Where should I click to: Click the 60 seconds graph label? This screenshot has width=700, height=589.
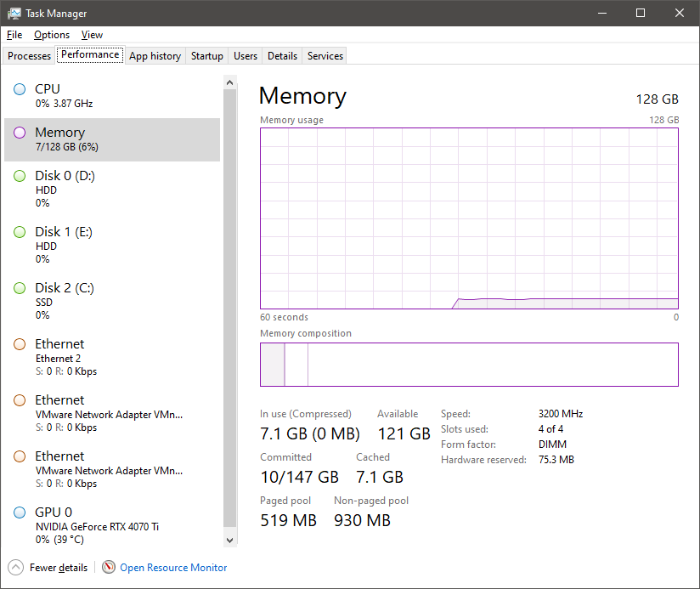point(284,317)
